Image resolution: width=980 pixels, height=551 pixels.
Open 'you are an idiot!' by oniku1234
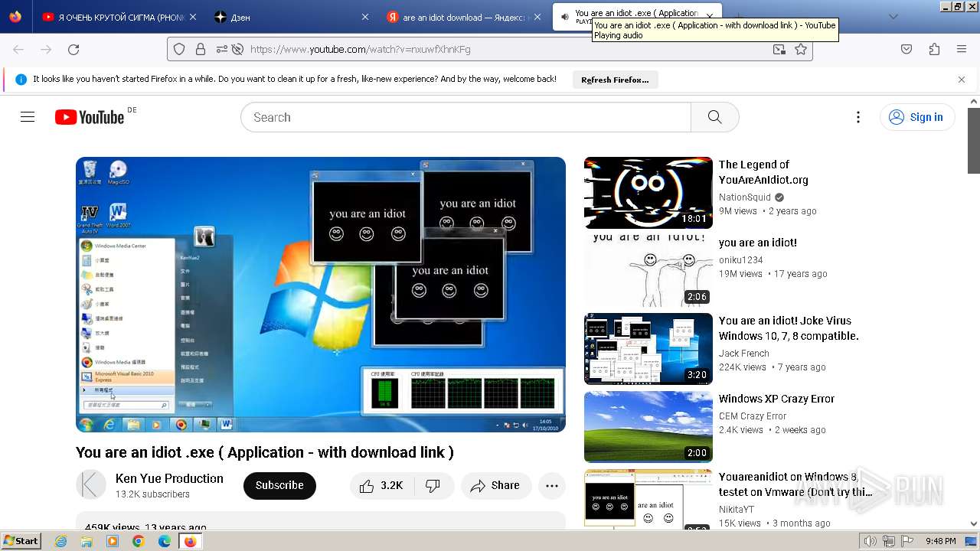coord(758,243)
